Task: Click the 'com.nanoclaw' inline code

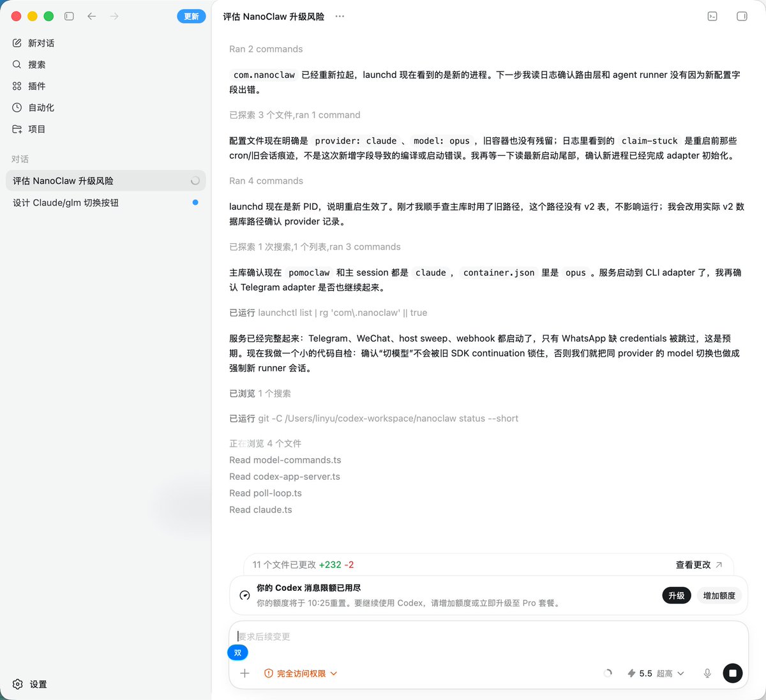Action: [x=264, y=75]
